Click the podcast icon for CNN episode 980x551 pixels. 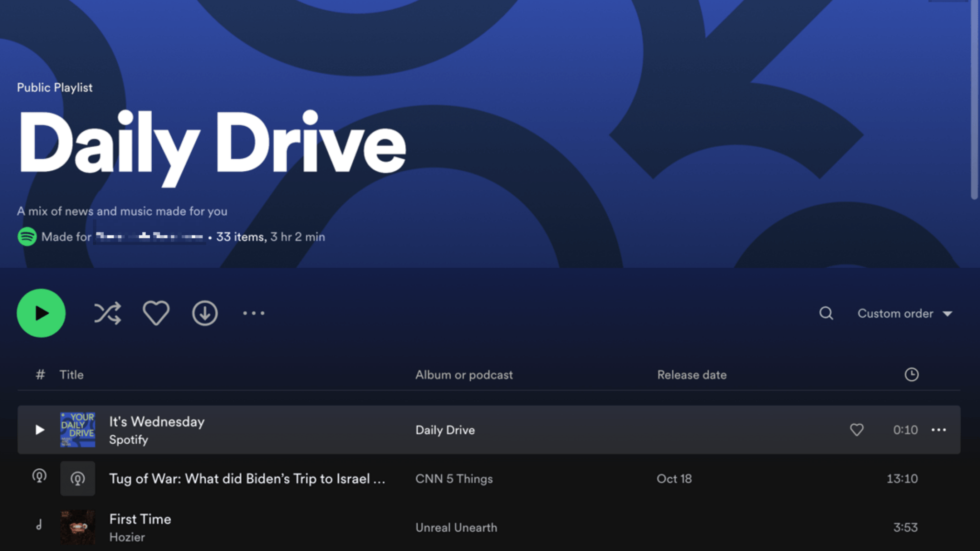point(78,479)
